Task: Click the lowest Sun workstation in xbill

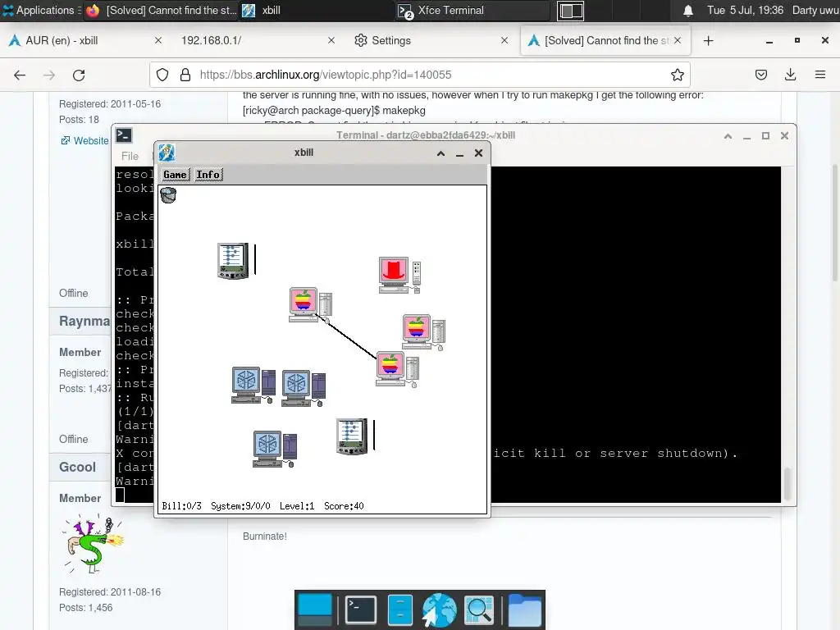Action: point(274,449)
